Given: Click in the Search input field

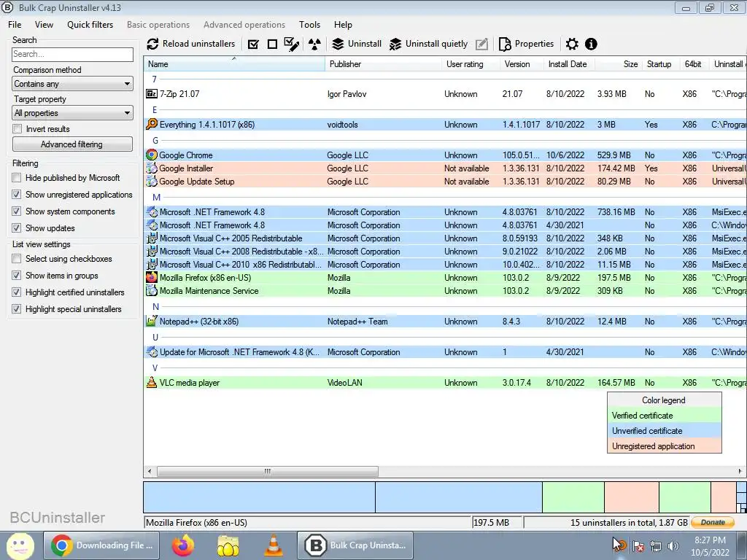Looking at the screenshot, I should 72,54.
